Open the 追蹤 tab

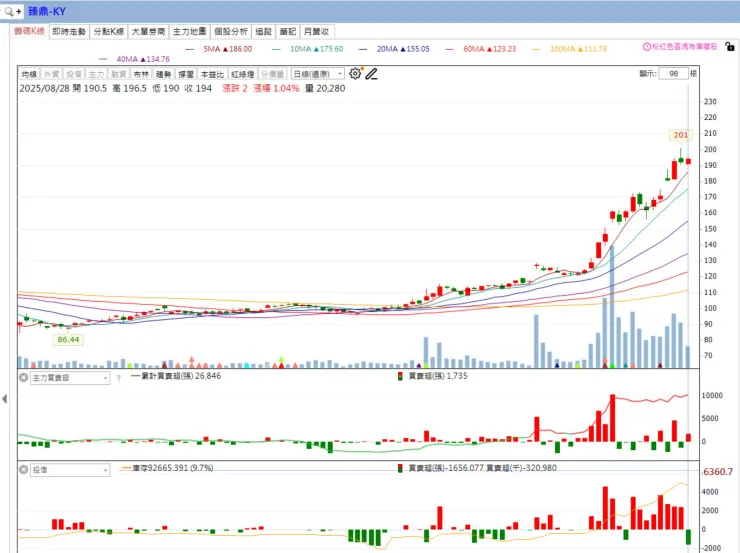pyautogui.click(x=263, y=32)
